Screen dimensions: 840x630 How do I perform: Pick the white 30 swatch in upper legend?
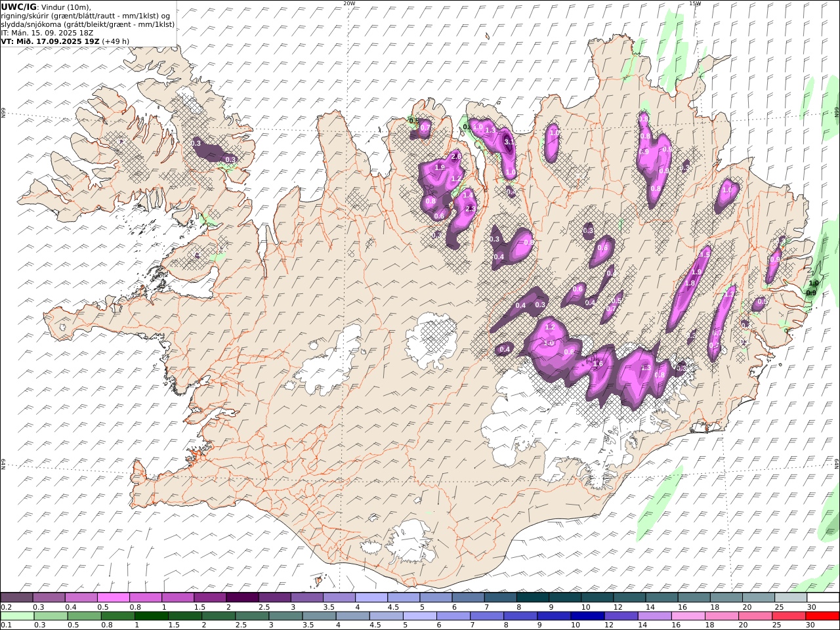point(822,597)
